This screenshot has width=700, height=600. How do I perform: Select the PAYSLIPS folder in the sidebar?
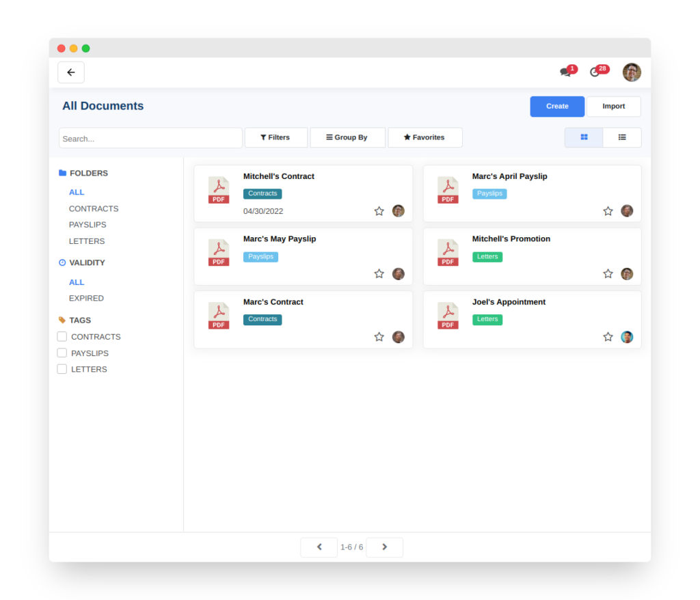pos(86,224)
